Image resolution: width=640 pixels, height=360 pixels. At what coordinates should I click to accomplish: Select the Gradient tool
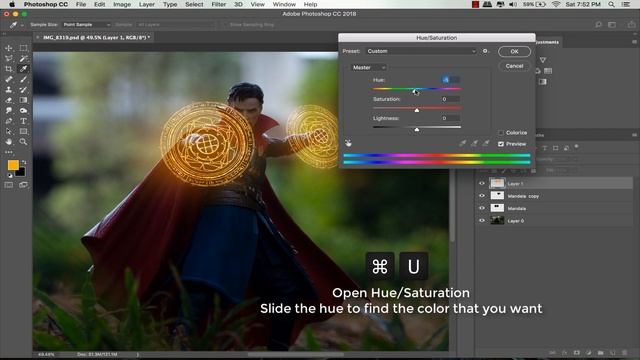23,100
